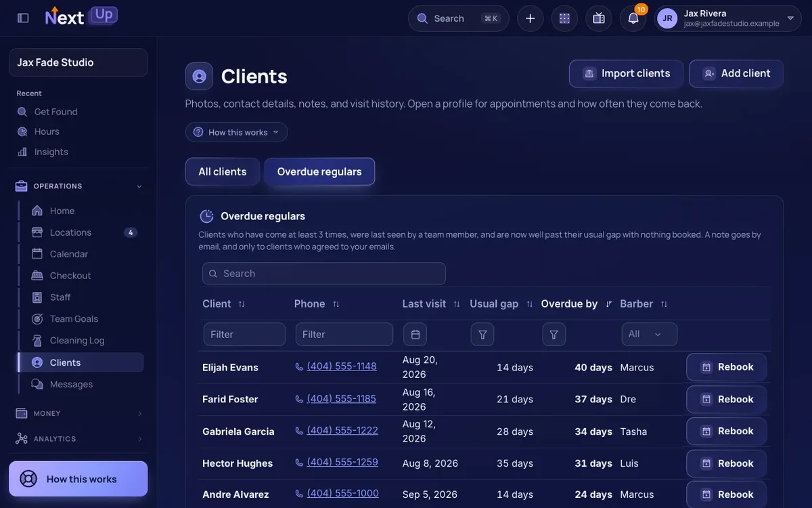Screen dimensions: 812x508
Task: Open Team Goals in the sidebar
Action: [81, 319]
